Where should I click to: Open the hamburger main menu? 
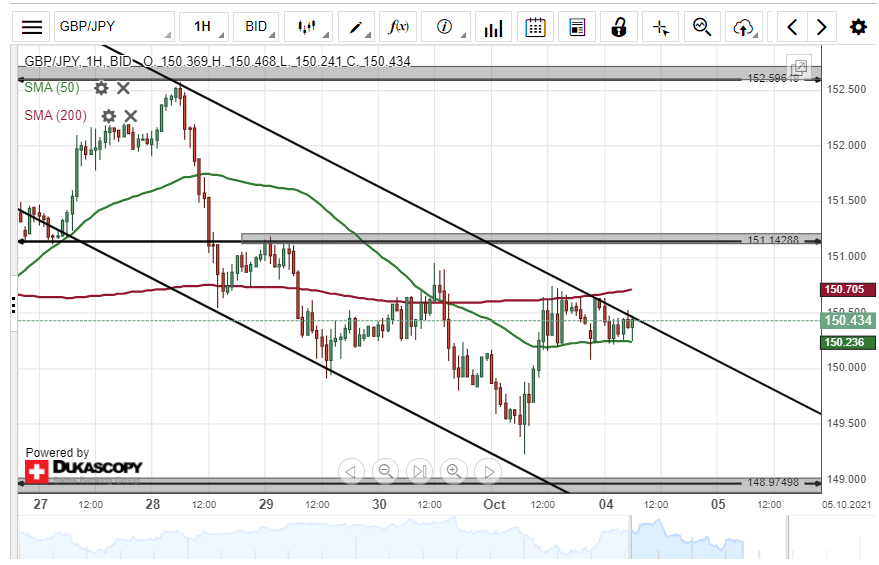point(31,26)
